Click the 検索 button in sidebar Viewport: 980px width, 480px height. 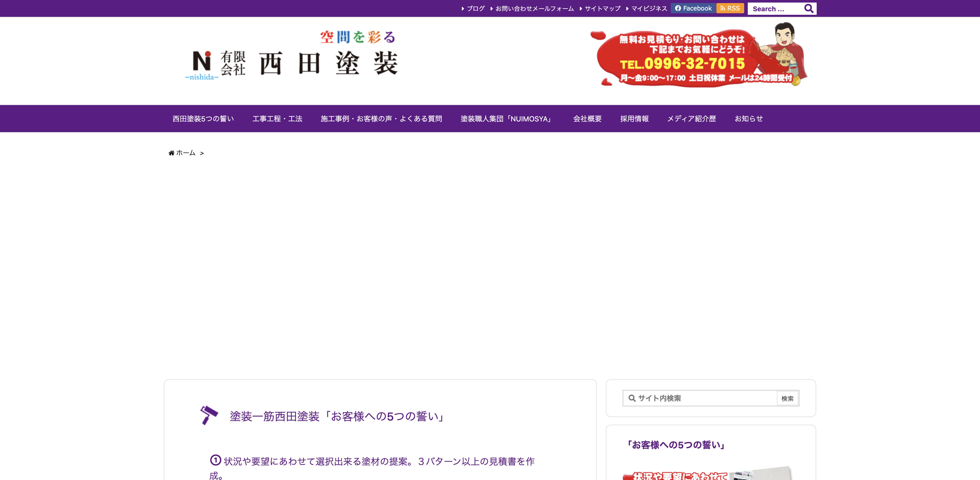pos(788,398)
